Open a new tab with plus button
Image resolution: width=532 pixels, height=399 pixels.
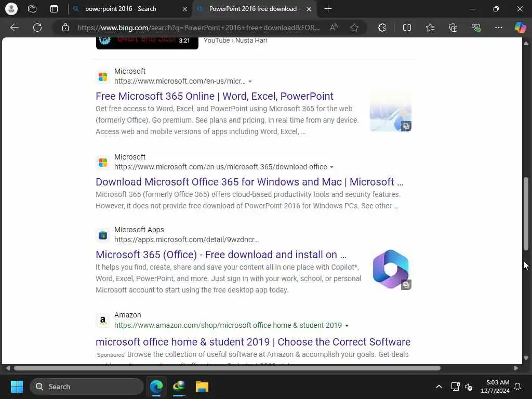click(x=328, y=9)
